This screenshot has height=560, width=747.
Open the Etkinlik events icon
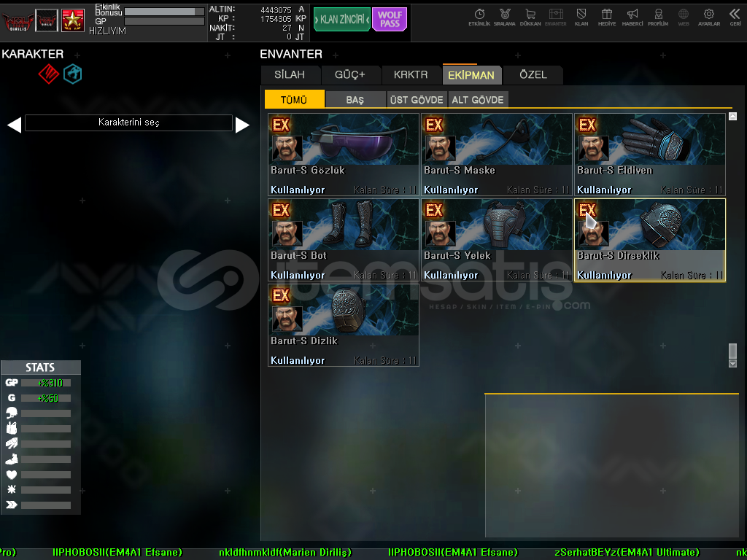coord(479,17)
